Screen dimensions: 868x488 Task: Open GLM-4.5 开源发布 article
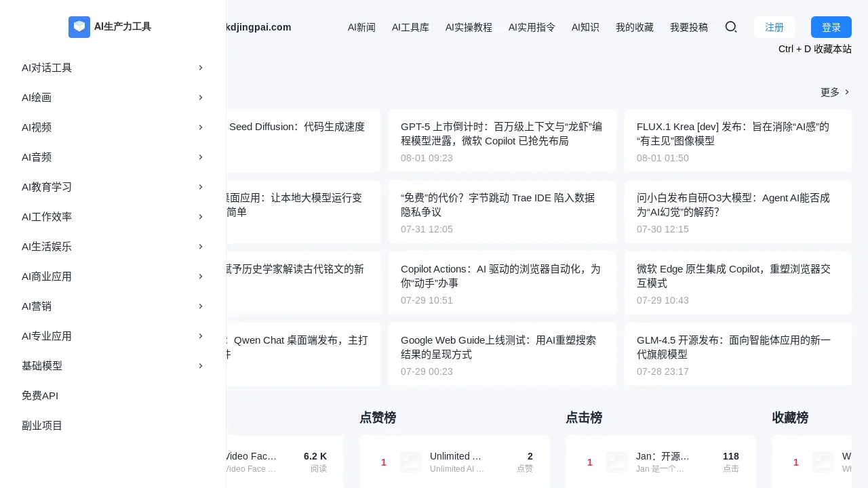(738, 354)
